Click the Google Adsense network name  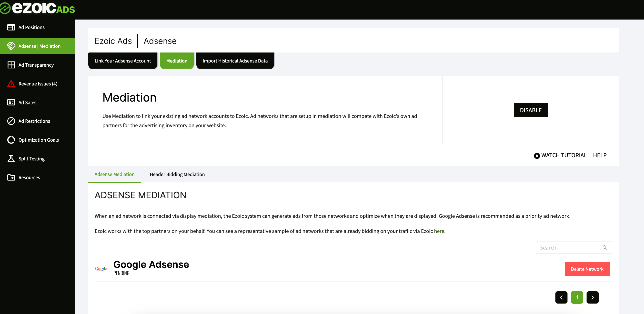(151, 264)
